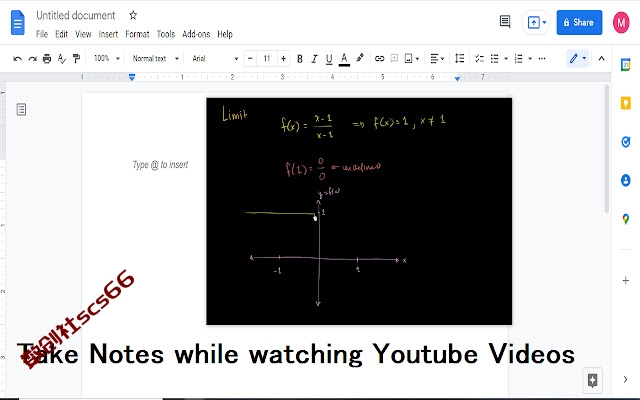Open the File menu
The width and height of the screenshot is (640, 400).
coord(42,34)
